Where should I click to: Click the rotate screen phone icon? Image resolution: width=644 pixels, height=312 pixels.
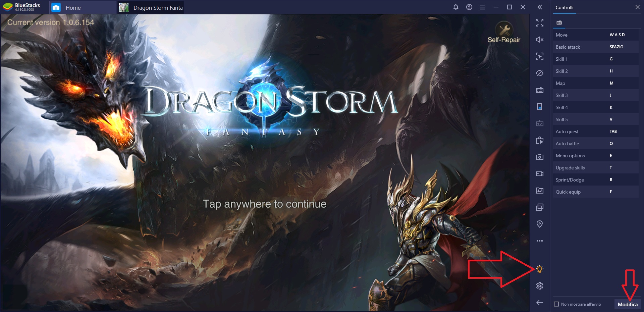coord(539,107)
